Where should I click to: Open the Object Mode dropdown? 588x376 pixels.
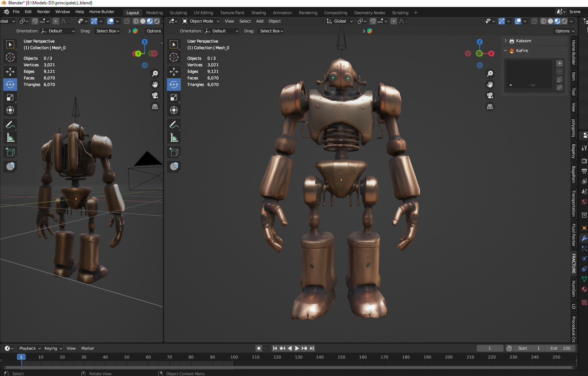click(x=201, y=21)
